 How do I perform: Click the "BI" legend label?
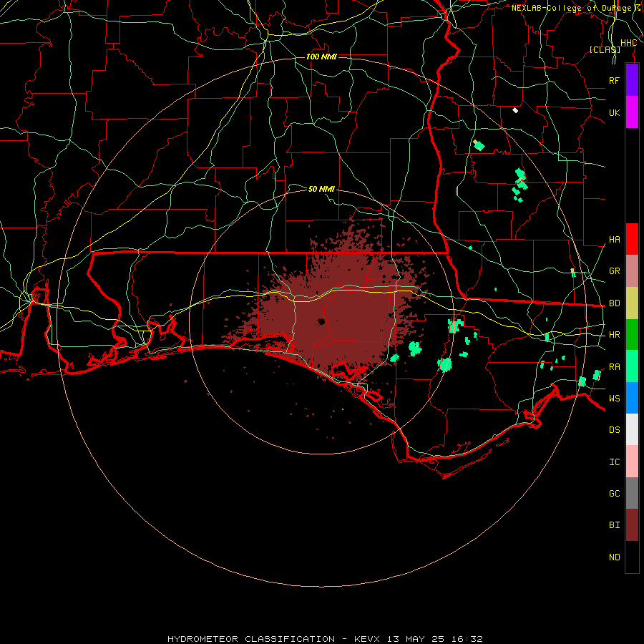point(615,525)
